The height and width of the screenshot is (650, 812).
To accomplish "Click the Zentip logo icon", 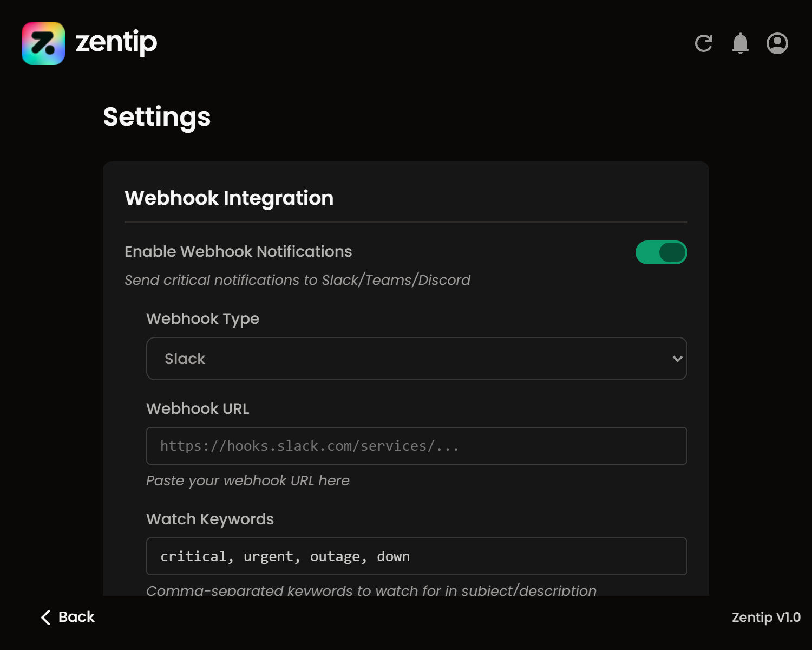I will [x=43, y=43].
